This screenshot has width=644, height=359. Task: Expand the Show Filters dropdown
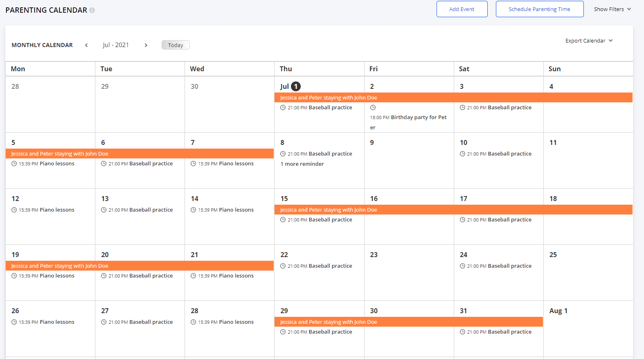(x=612, y=9)
